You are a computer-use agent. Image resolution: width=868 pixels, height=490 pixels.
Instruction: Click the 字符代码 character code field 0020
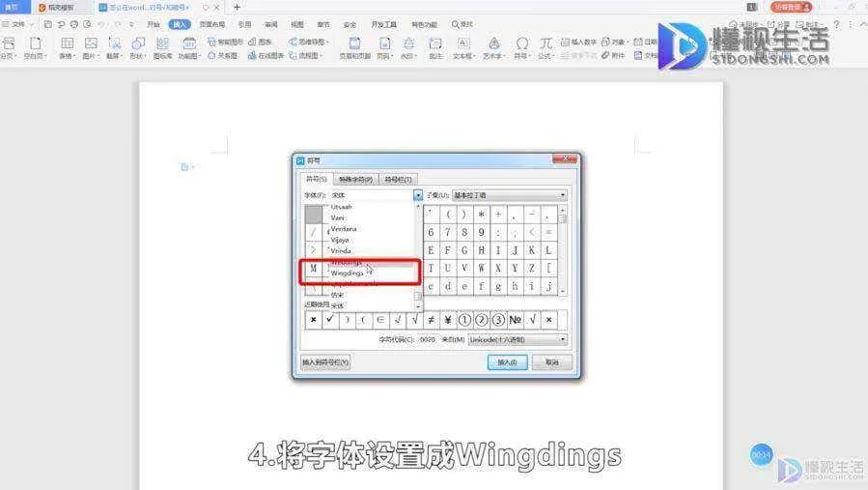tap(428, 339)
